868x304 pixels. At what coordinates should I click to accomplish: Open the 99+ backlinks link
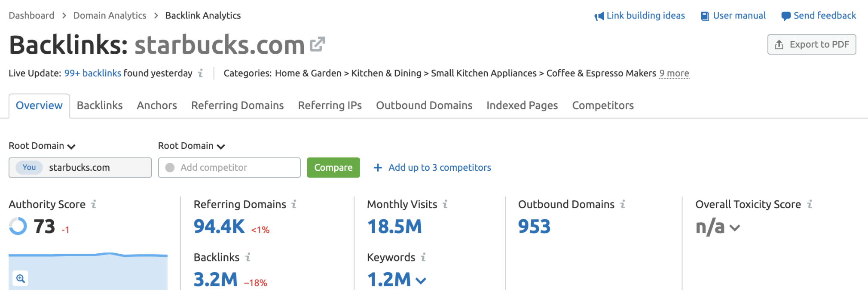(93, 73)
